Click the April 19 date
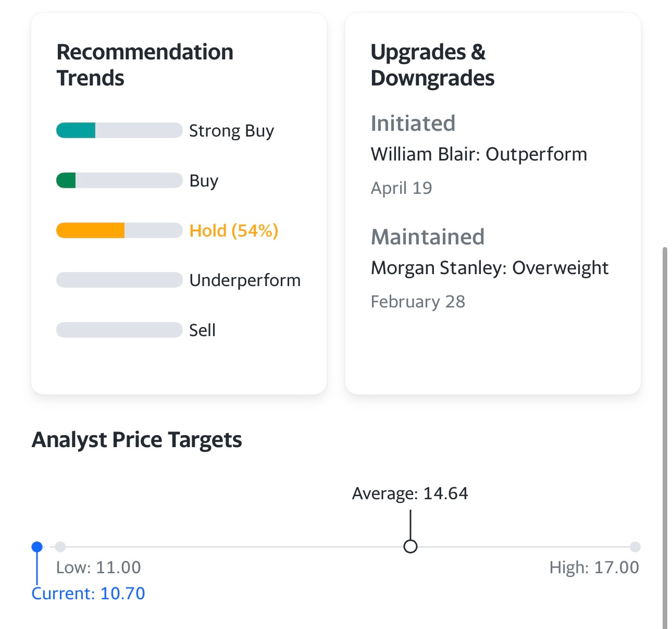This screenshot has height=629, width=672. click(x=401, y=188)
